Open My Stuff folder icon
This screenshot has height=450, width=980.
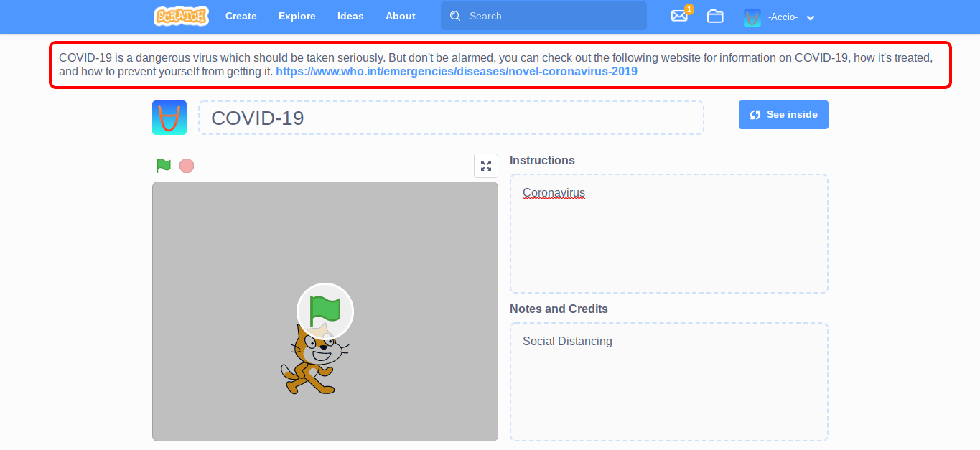click(x=715, y=16)
